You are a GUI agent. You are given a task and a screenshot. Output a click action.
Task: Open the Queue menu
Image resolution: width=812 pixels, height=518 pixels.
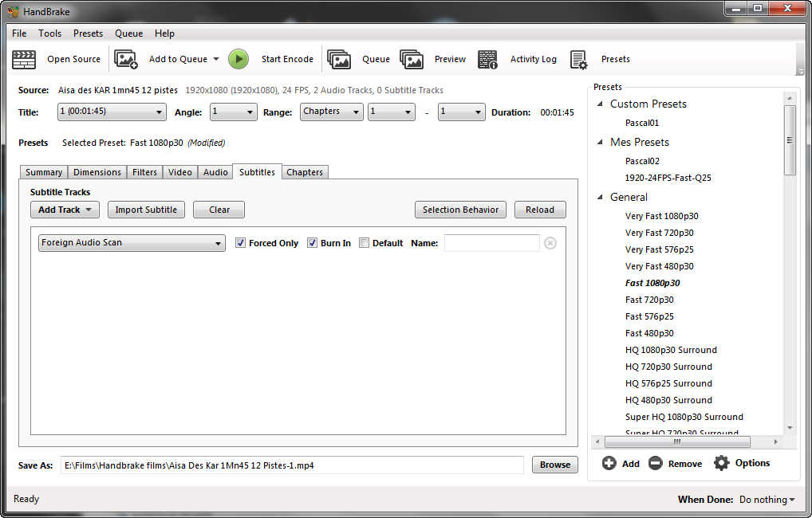coord(129,33)
